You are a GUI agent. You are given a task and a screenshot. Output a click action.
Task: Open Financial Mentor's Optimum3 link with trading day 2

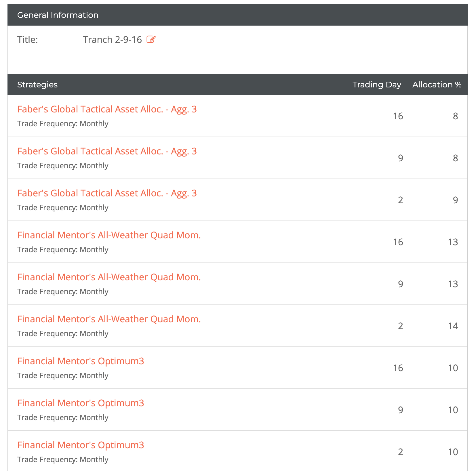point(81,445)
